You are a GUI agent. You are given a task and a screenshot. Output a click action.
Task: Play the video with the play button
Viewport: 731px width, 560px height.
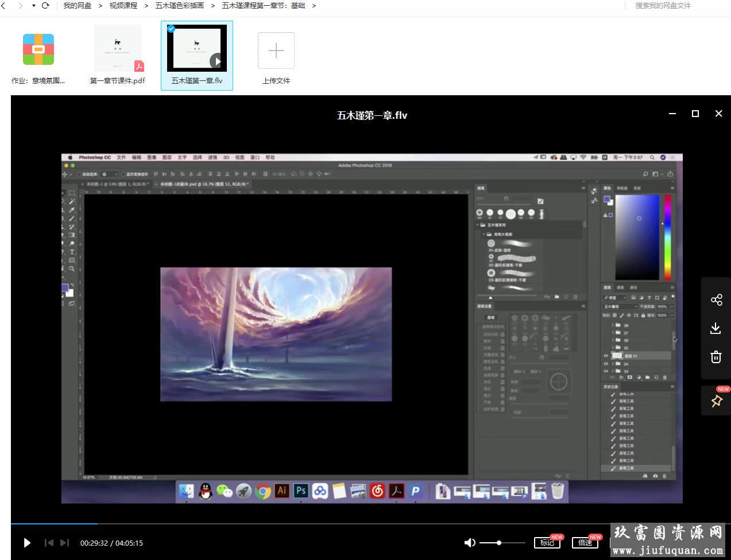(26, 543)
